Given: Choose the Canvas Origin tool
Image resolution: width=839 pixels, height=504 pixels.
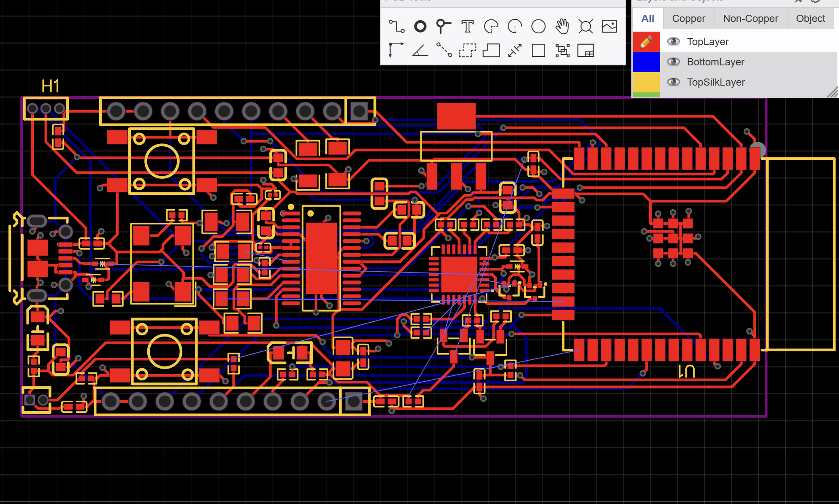Looking at the screenshot, I should pyautogui.click(x=396, y=50).
